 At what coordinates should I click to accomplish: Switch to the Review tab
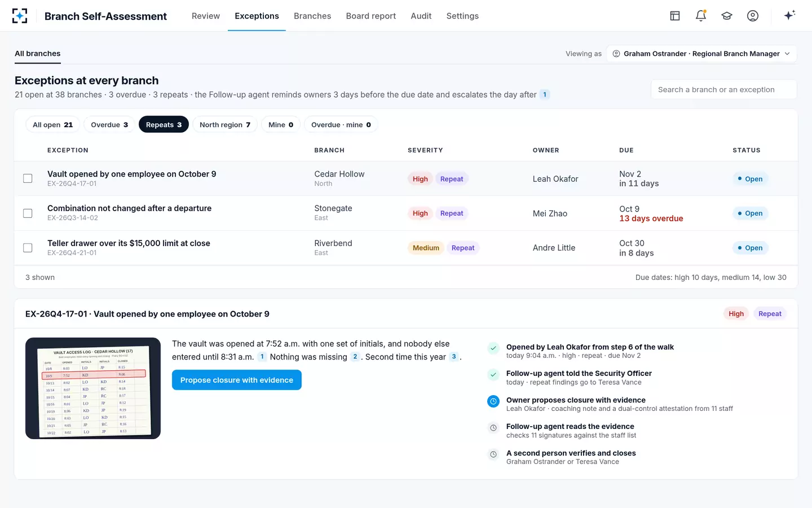click(206, 16)
